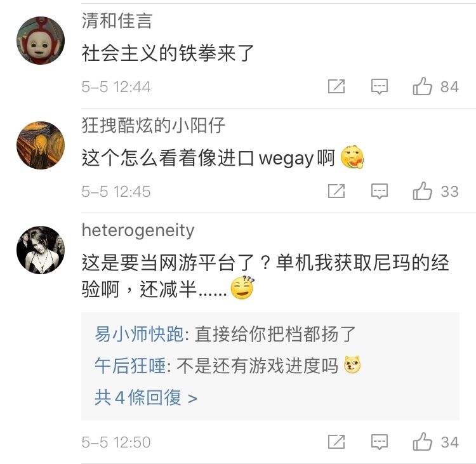This screenshot has height=464, width=476.
Task: Select comment text 社会主义的铁拳来了
Action: coord(168,53)
